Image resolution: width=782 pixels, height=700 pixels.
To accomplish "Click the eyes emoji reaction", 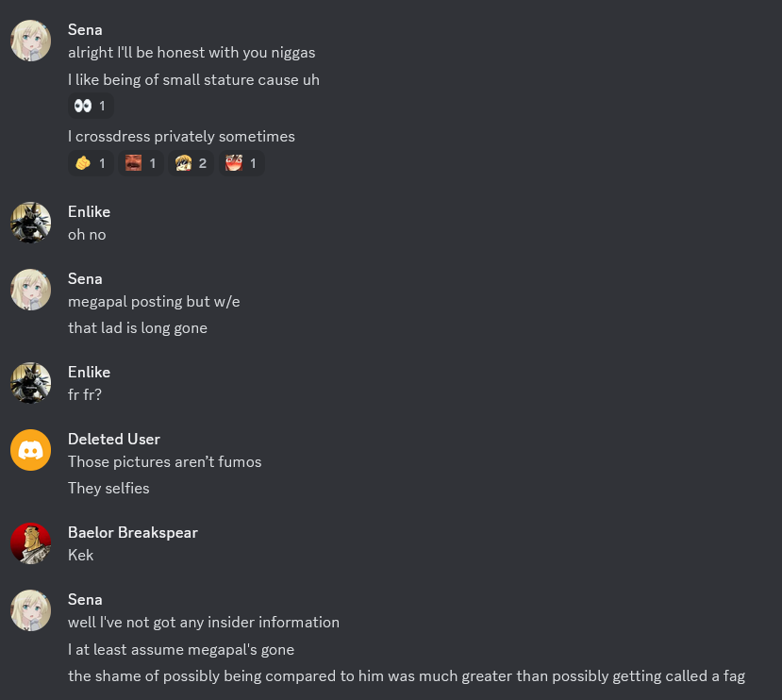I will click(x=91, y=106).
